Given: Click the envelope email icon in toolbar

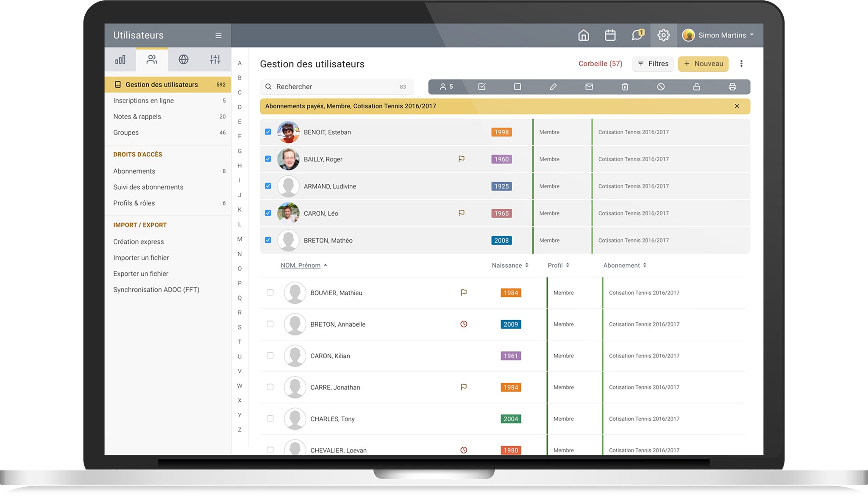Looking at the screenshot, I should point(589,87).
